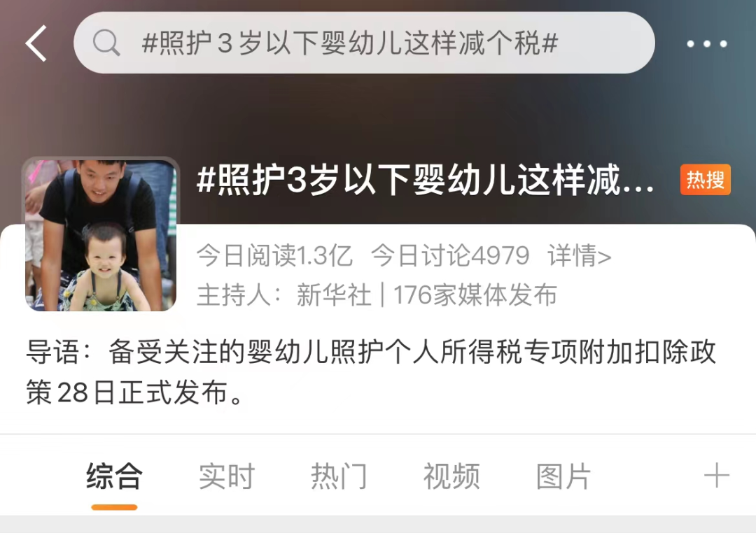The height and width of the screenshot is (540, 756).
Task: Tap 今日讨论4979 discussion count
Action: tap(450, 255)
